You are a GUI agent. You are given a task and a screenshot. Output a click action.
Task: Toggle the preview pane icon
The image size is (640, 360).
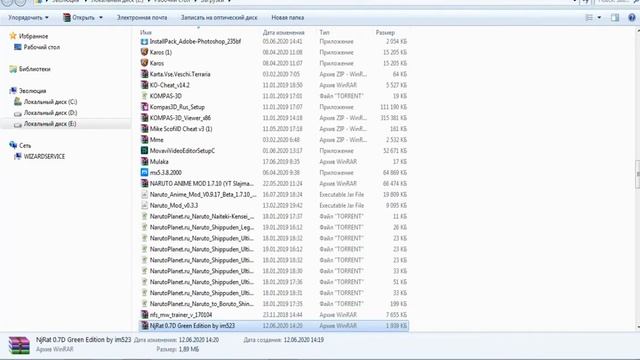615,18
